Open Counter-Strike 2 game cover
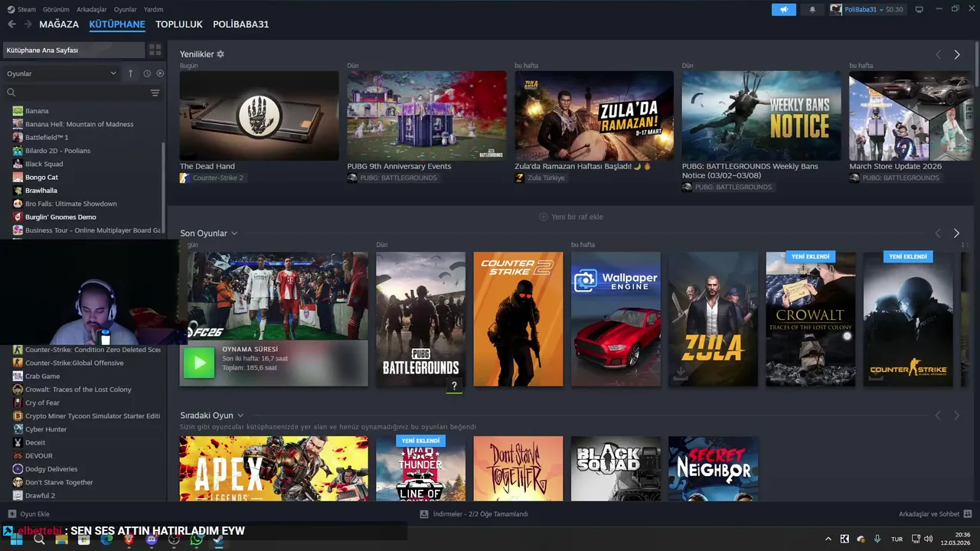980x551 pixels. (x=518, y=319)
